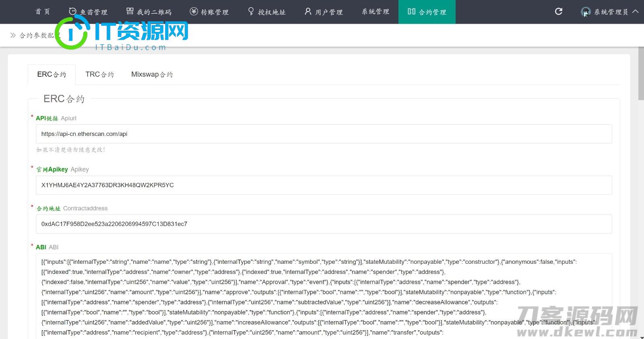The width and height of the screenshot is (644, 339).
Task: Click the 授权地址 location pin icon
Action: pyautogui.click(x=251, y=11)
